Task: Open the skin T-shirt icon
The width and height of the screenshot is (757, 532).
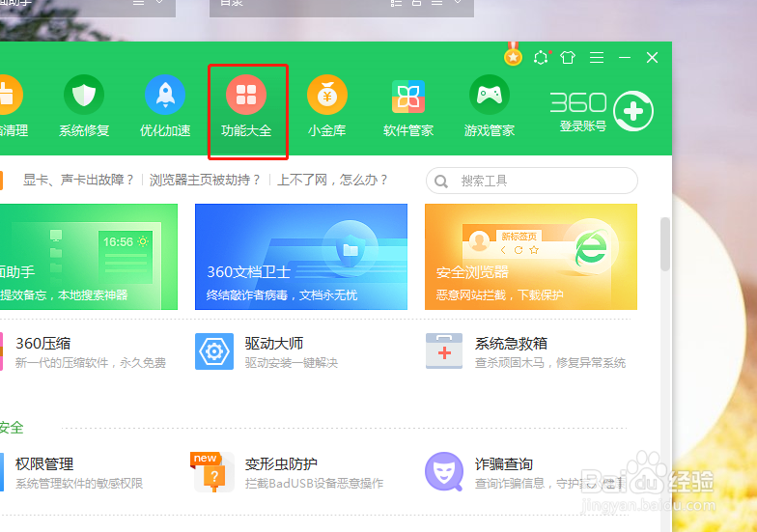Action: point(568,58)
